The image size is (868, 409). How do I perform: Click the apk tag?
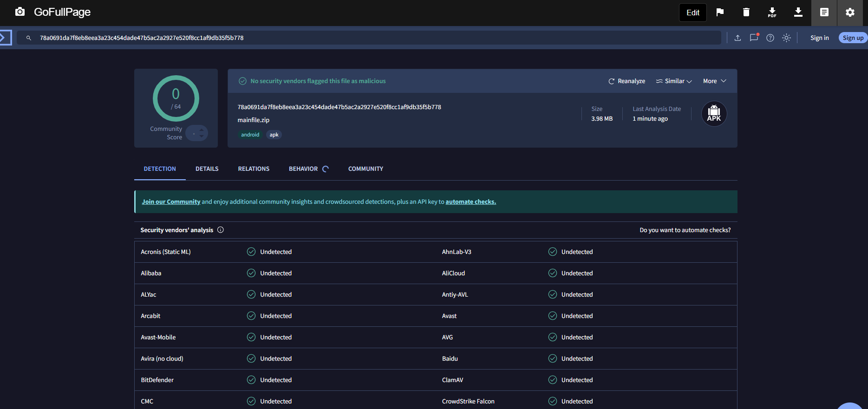tap(274, 135)
